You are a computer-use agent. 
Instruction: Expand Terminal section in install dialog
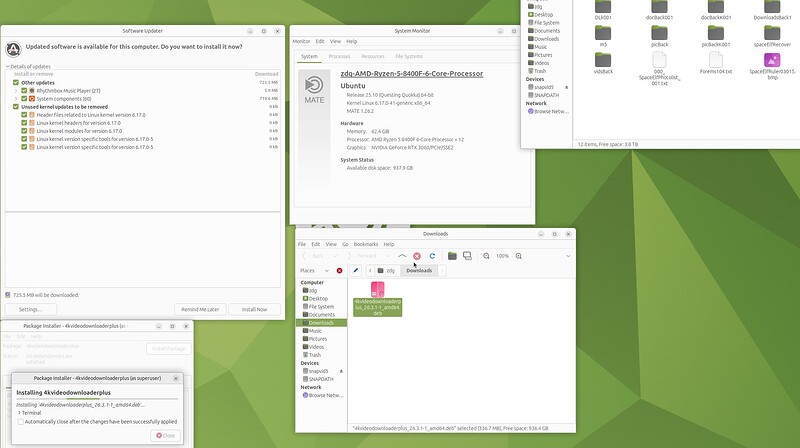(x=19, y=413)
